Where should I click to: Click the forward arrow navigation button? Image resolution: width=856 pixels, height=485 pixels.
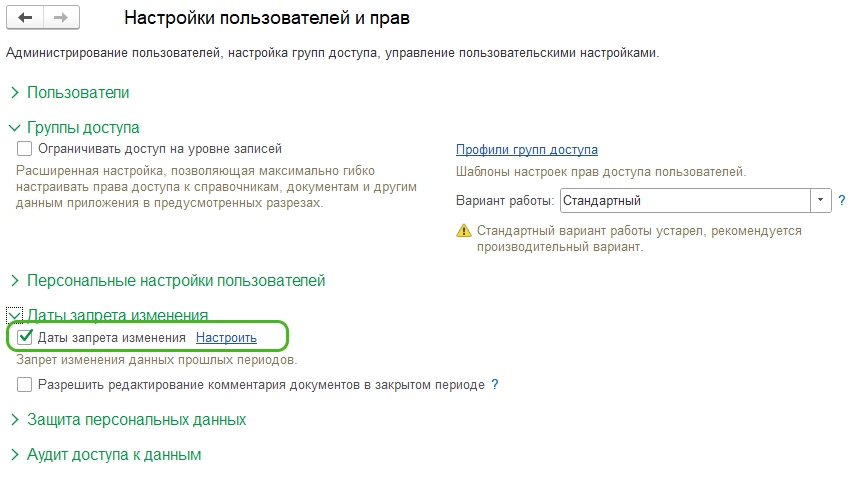point(61,17)
